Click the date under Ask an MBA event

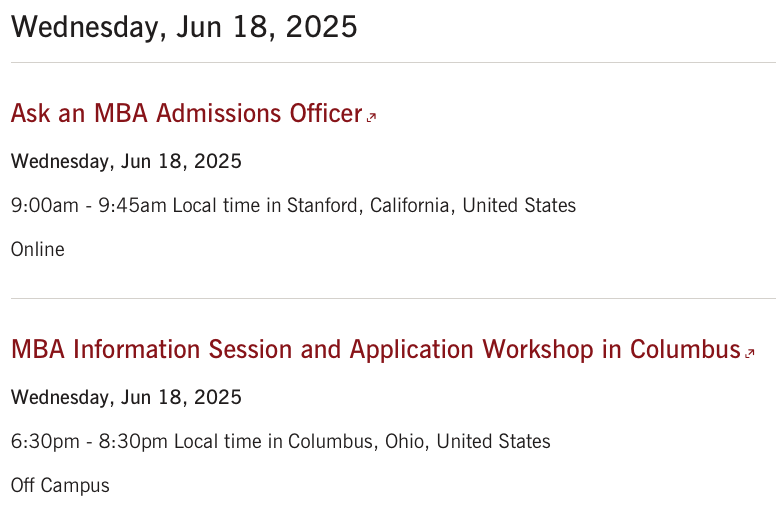pyautogui.click(x=126, y=161)
